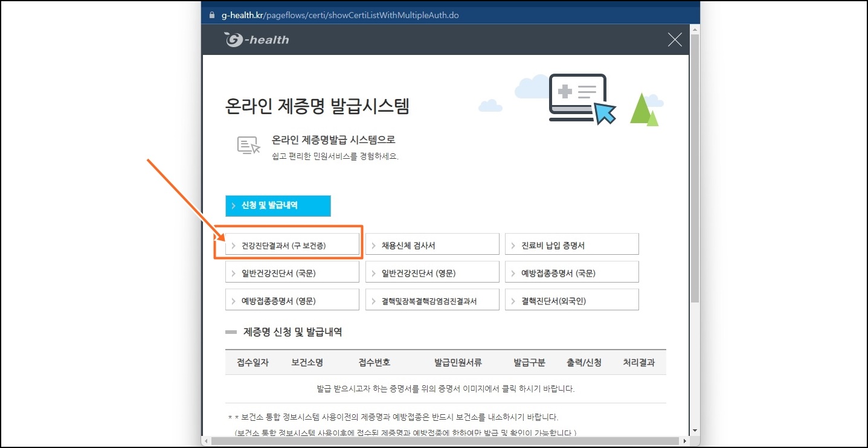Select 채용신체 검사서 certificate
The width and height of the screenshot is (868, 448).
tap(432, 245)
